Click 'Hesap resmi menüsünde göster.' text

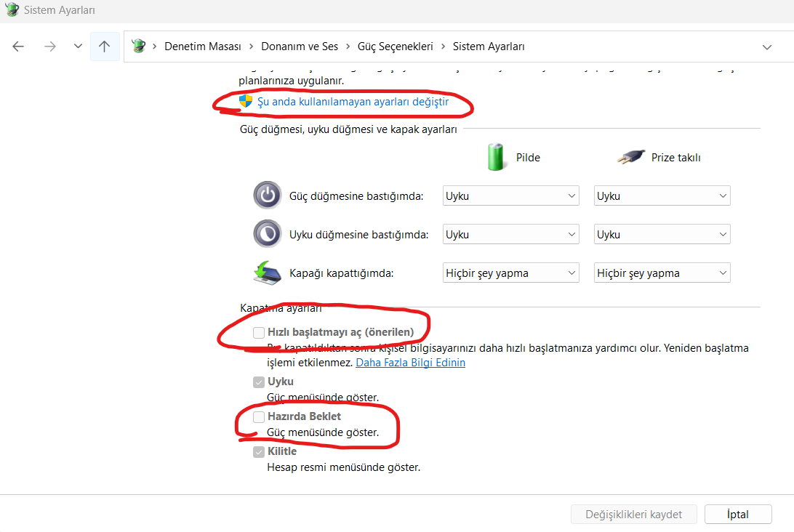[343, 467]
